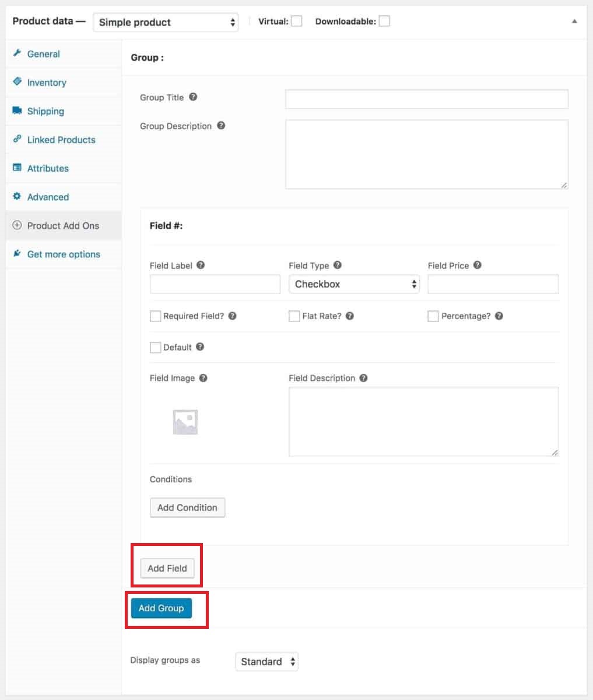Enable the Virtual checkbox
The image size is (593, 700).
tap(296, 21)
